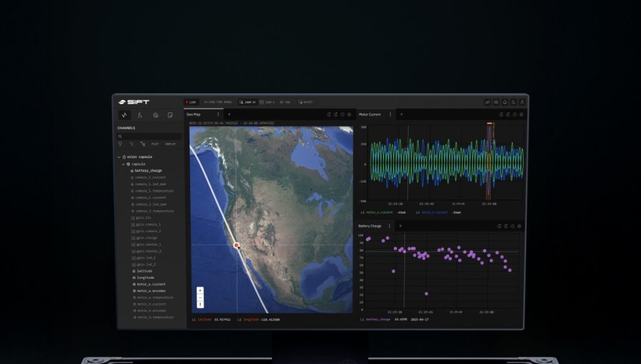Toggle LIVE mode
The image size is (641, 364).
(x=190, y=102)
